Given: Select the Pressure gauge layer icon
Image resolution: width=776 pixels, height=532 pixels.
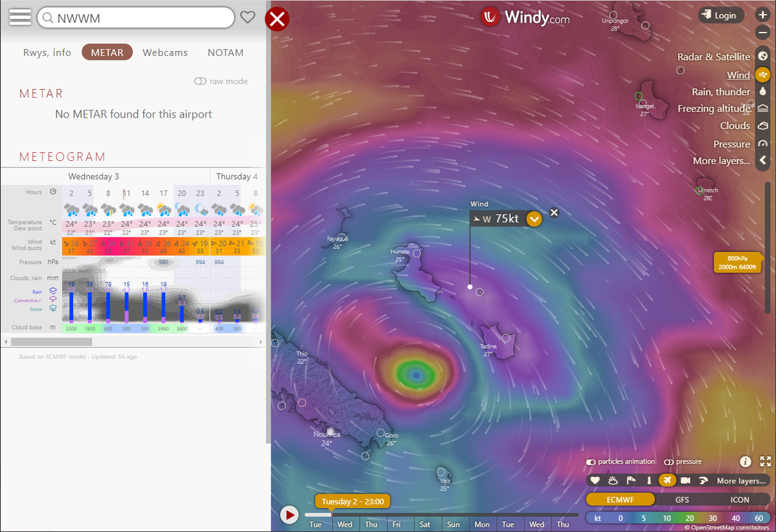Looking at the screenshot, I should coord(763,144).
